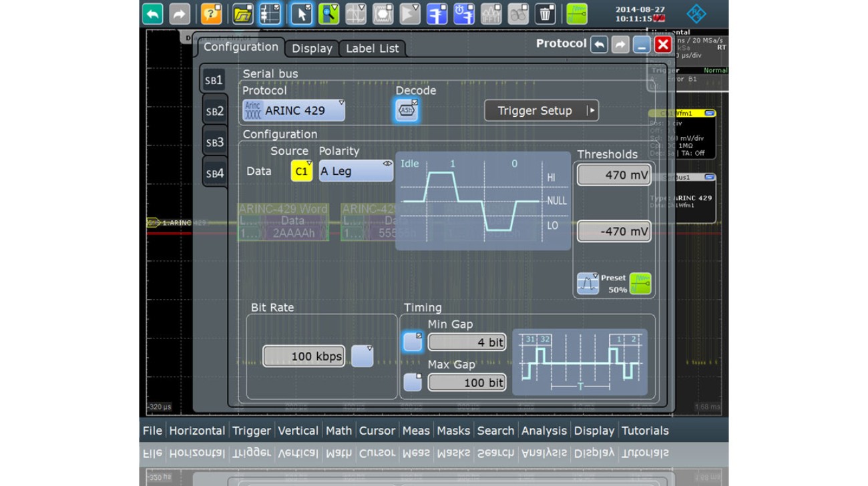
Task: Click the Rohde & Schwarz logo icon
Action: (x=696, y=13)
